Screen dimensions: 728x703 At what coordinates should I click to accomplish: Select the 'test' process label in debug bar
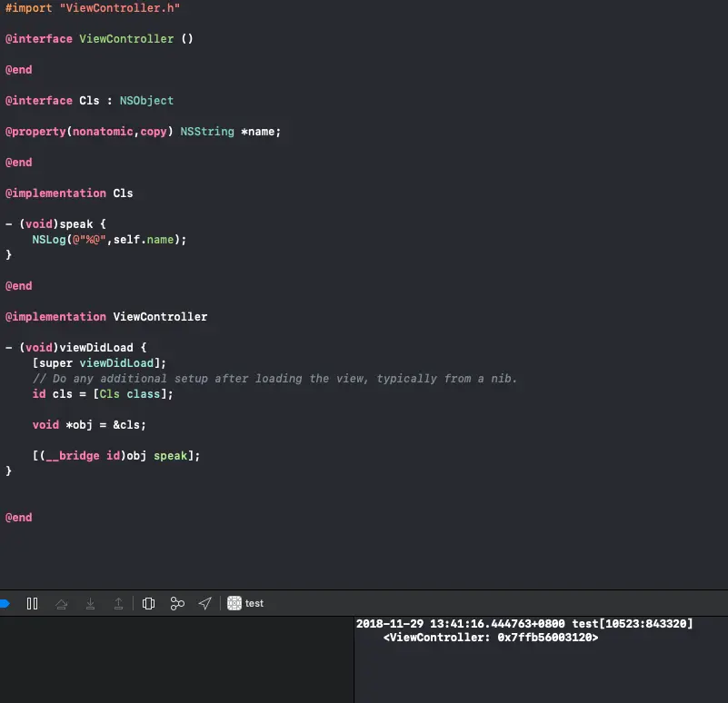click(x=254, y=603)
